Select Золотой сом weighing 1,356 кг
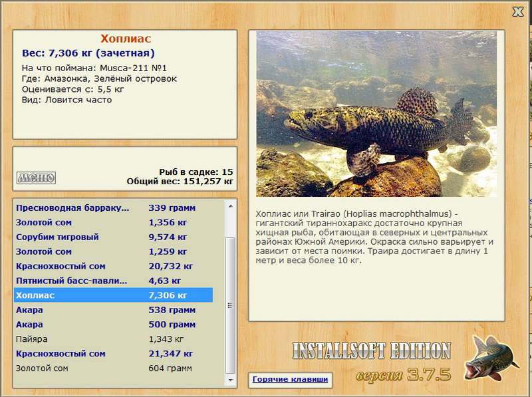Image resolution: width=532 pixels, height=397 pixels. click(113, 222)
